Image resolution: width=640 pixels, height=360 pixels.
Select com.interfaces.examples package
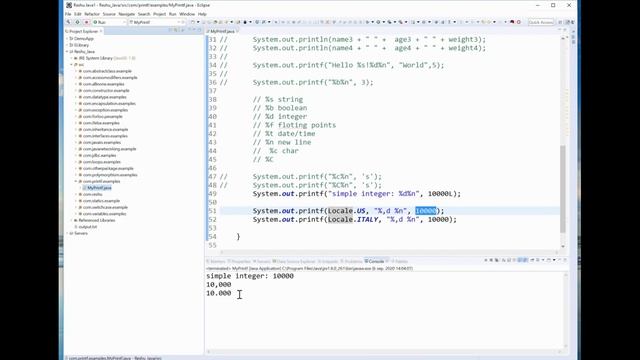tap(105, 136)
